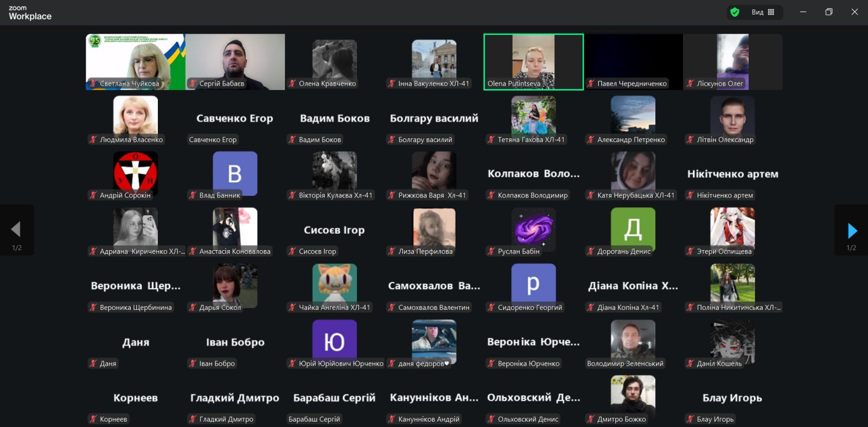Click Руслан Бабін's galaxy avatar
The image size is (868, 427).
click(x=533, y=228)
